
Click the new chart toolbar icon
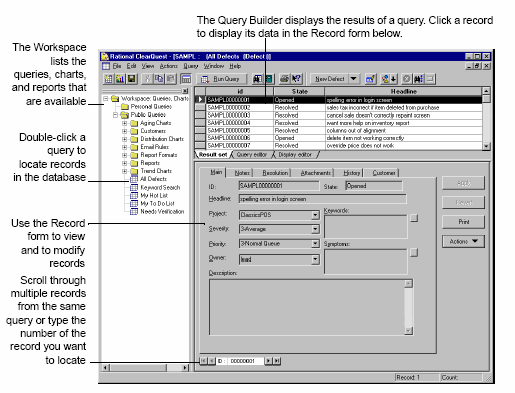(120, 79)
